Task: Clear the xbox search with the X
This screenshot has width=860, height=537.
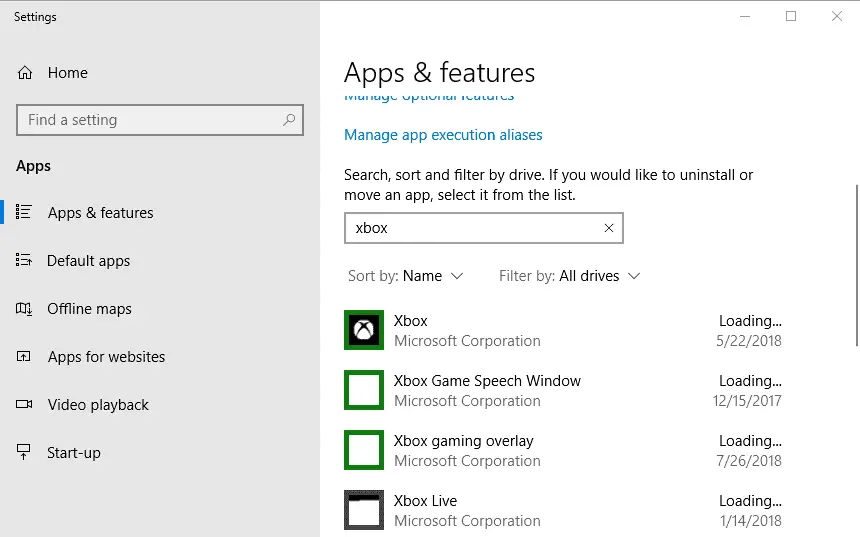Action: click(x=609, y=228)
